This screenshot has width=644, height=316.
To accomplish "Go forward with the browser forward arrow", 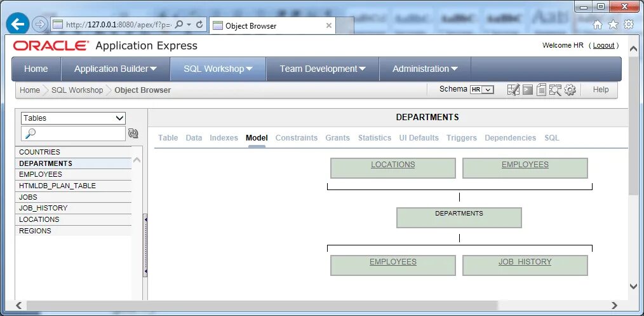I will point(39,24).
